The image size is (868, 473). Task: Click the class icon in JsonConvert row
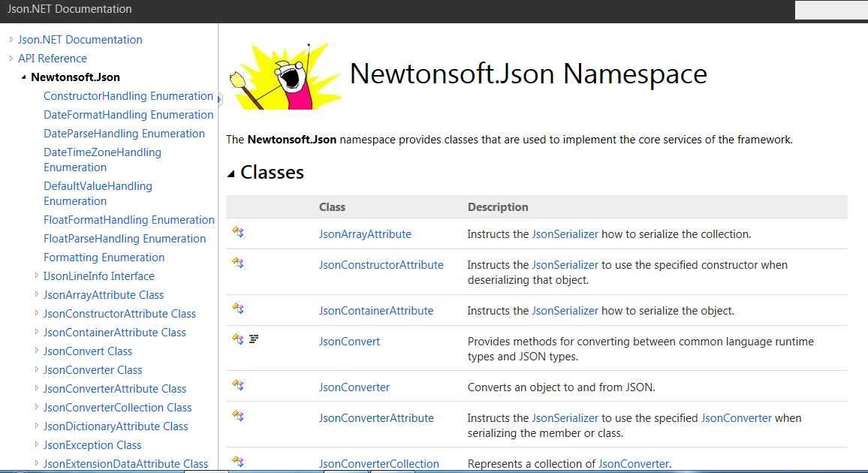pos(238,339)
